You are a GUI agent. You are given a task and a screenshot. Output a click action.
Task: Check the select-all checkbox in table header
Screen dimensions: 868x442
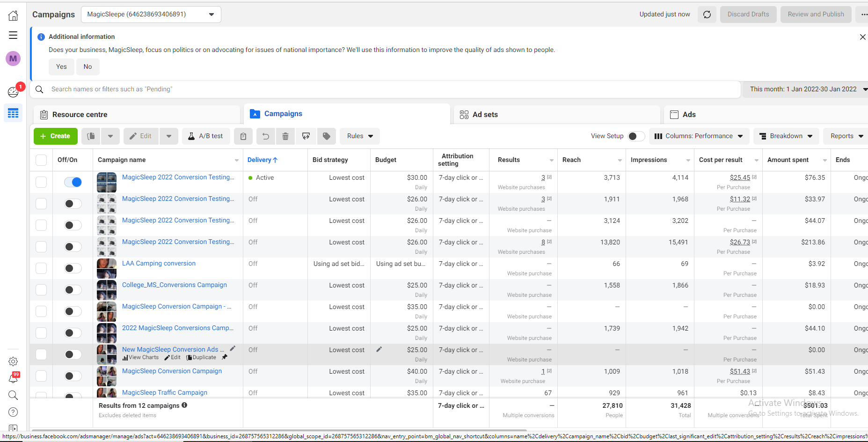41,160
